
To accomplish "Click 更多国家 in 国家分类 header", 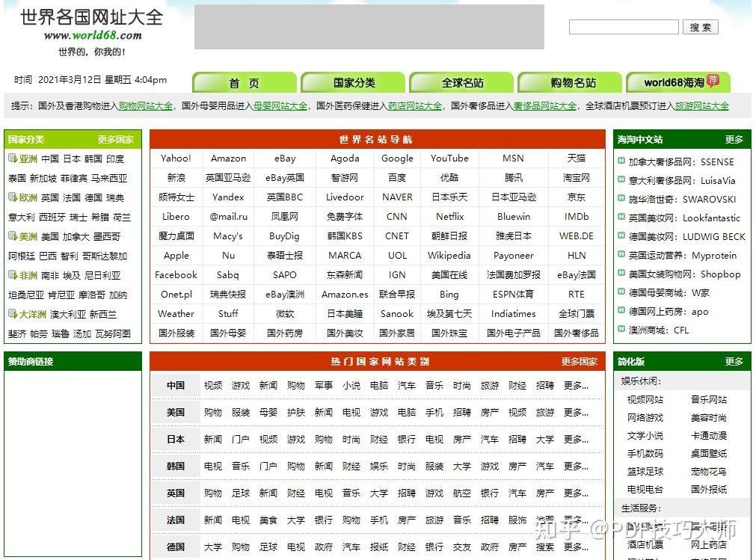I will point(116,139).
